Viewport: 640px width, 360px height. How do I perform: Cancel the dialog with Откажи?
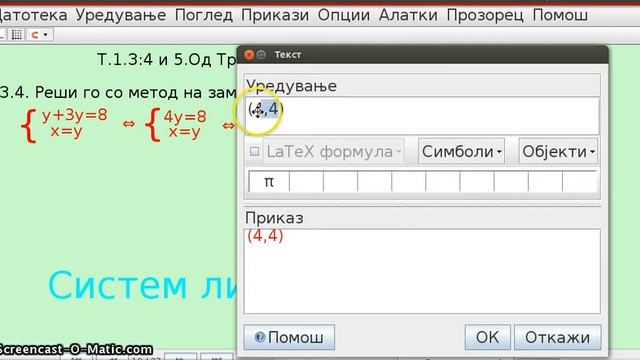(558, 338)
